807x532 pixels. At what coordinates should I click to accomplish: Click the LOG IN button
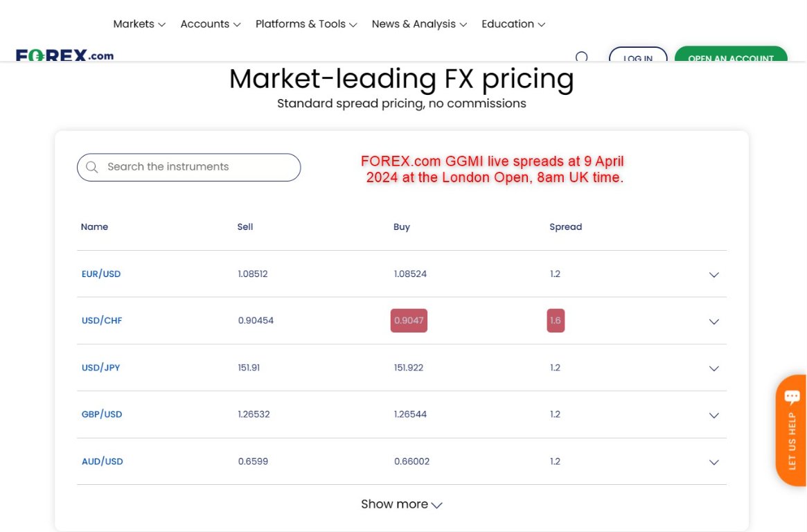pos(637,58)
